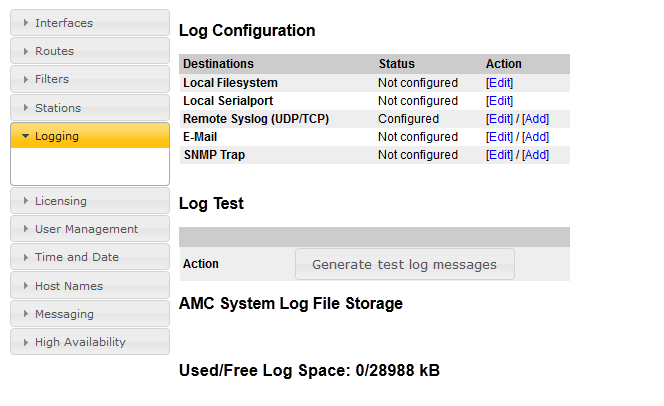Edit the Local Filesystem log destination

[x=499, y=83]
